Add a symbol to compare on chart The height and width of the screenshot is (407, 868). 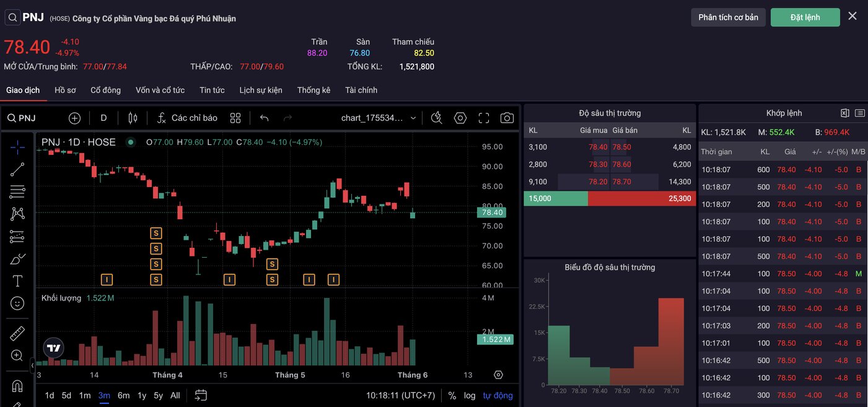pyautogui.click(x=74, y=118)
